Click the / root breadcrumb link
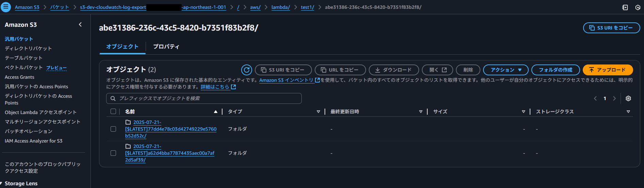Image resolution: width=644 pixels, height=188 pixels. point(238,7)
